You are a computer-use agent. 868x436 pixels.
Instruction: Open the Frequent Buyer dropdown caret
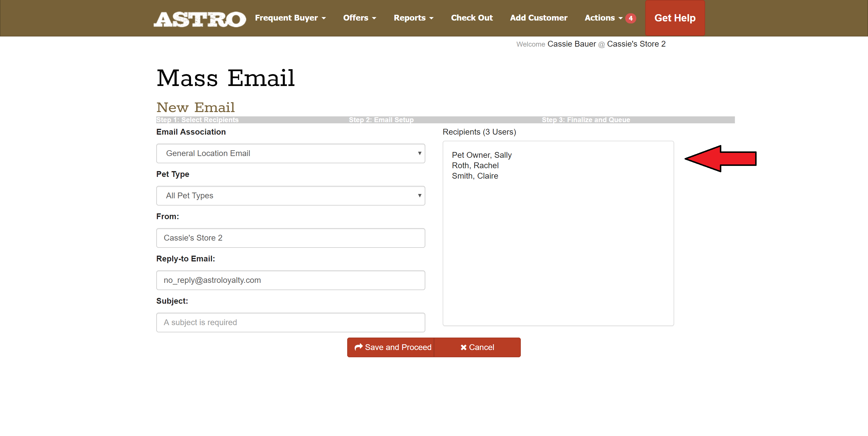pyautogui.click(x=324, y=19)
